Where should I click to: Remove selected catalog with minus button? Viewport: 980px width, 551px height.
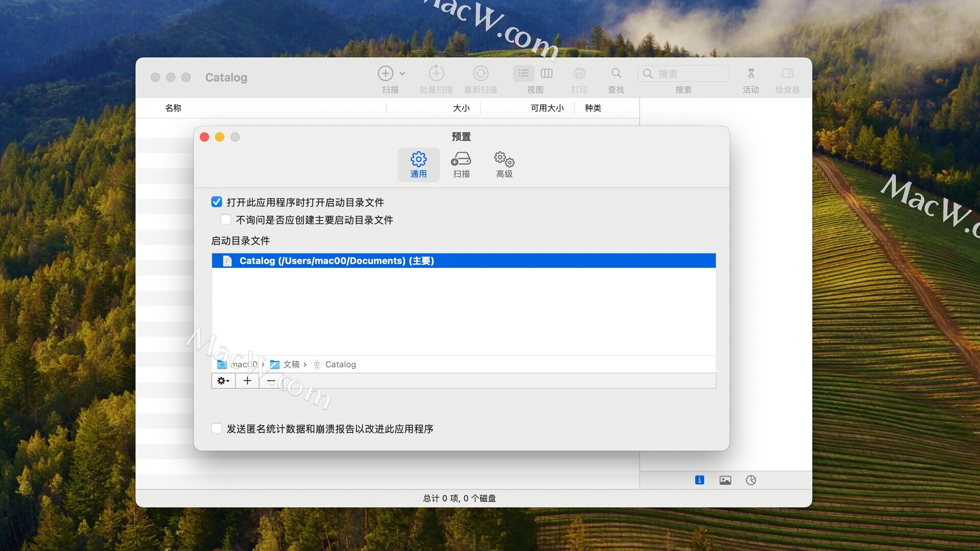click(x=271, y=381)
